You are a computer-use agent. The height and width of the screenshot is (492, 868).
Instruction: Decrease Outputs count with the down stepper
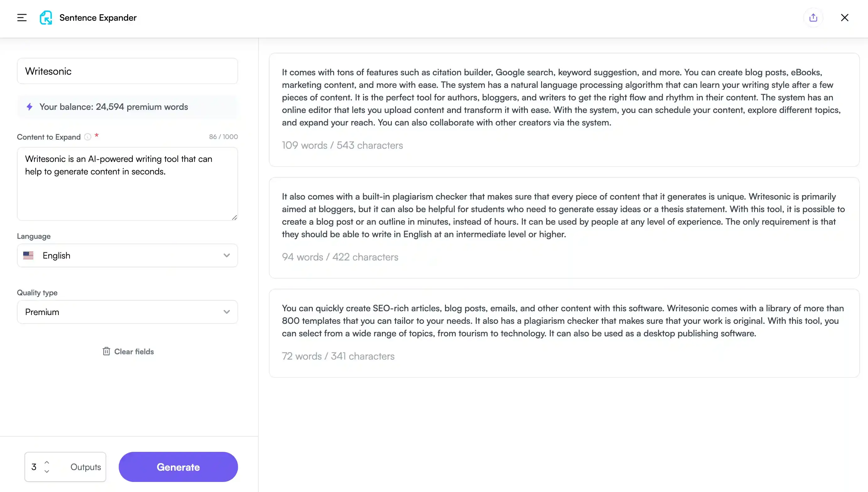tap(47, 472)
